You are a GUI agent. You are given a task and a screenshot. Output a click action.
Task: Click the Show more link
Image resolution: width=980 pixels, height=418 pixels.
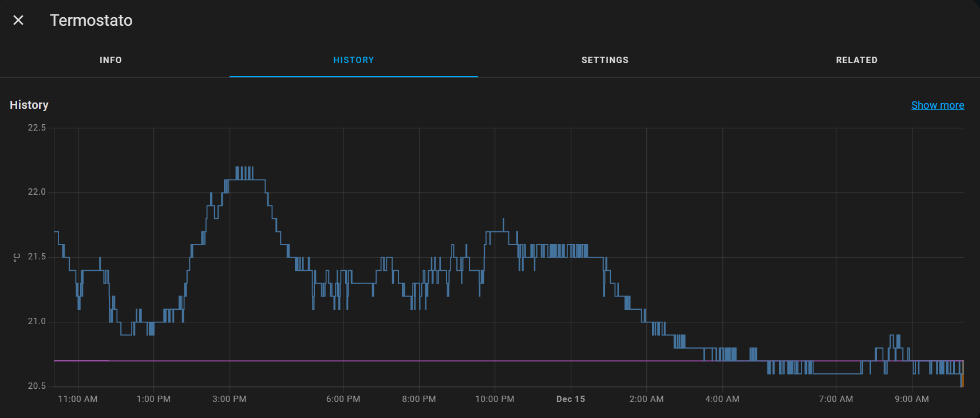937,105
